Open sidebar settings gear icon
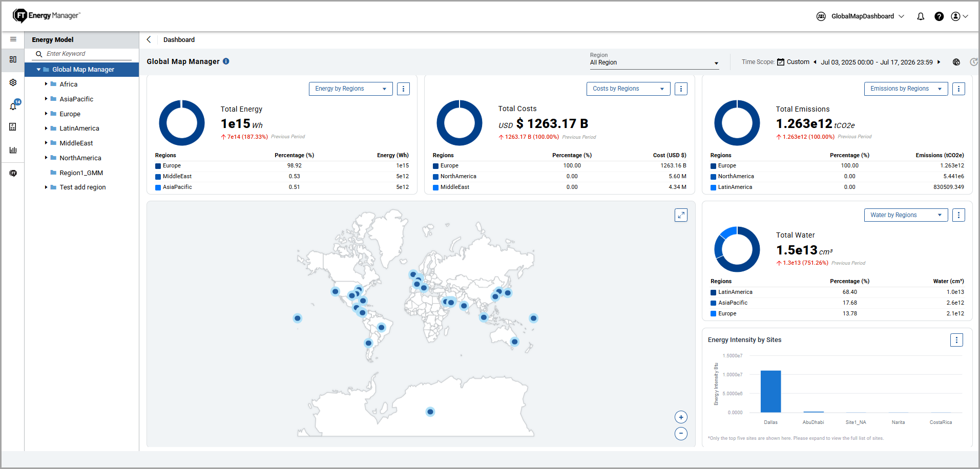The height and width of the screenshot is (469, 980). click(x=13, y=82)
